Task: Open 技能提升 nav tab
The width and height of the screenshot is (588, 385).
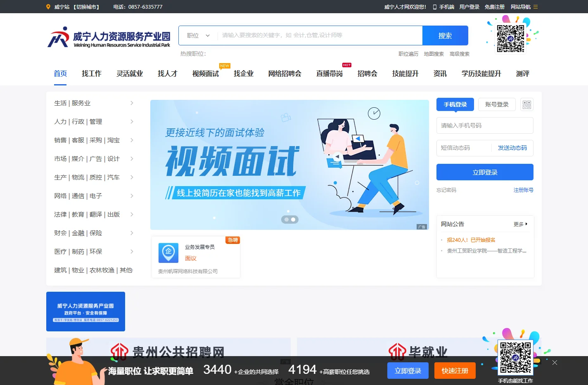Action: click(x=405, y=73)
